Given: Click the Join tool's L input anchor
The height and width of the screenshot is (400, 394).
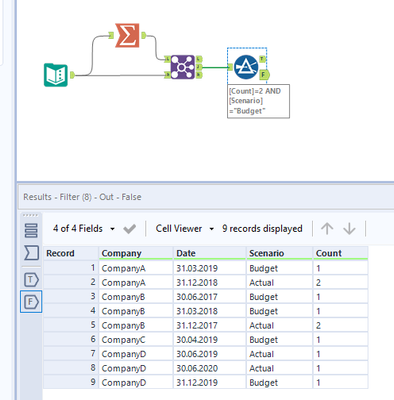Looking at the screenshot, I should (x=167, y=59).
